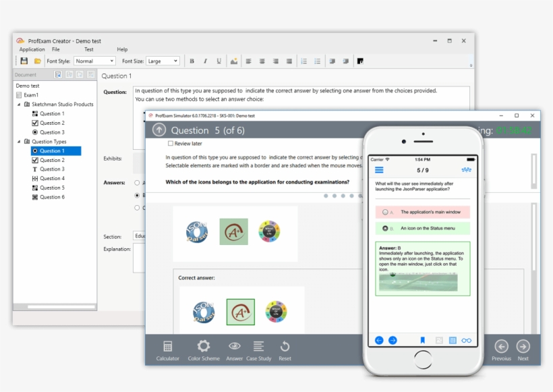553x392 pixels.
Task: Save the exam in ProfExam Creator
Action: tap(24, 61)
